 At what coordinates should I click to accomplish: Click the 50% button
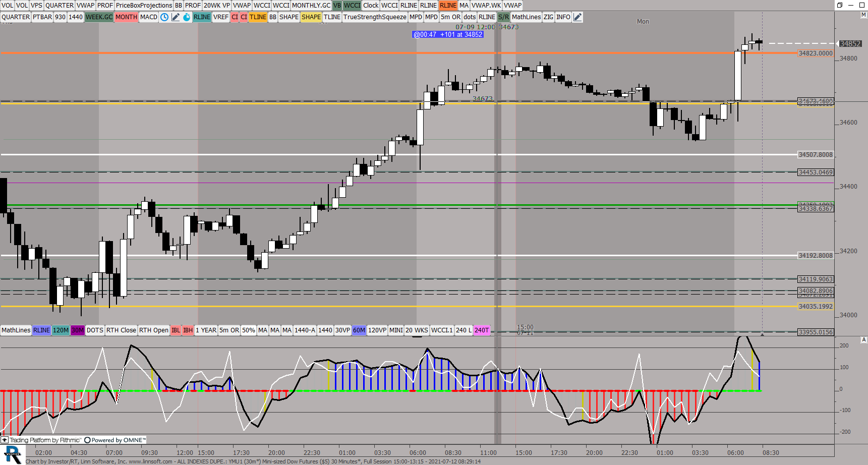click(249, 330)
